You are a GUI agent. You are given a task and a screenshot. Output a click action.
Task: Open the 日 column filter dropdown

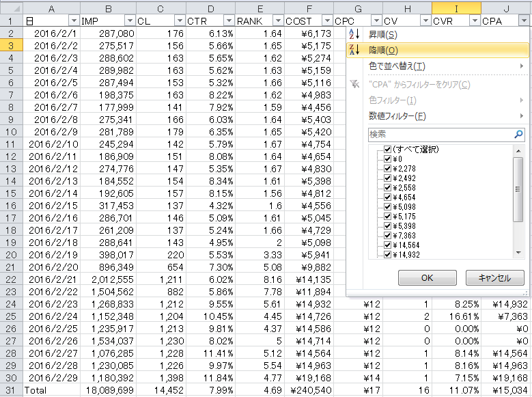[x=74, y=21]
